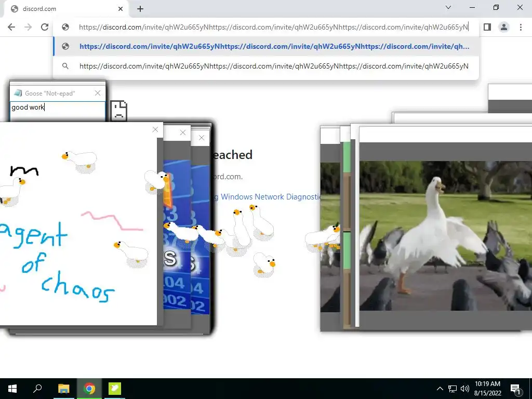Close the second stacked meme window

[x=183, y=132]
